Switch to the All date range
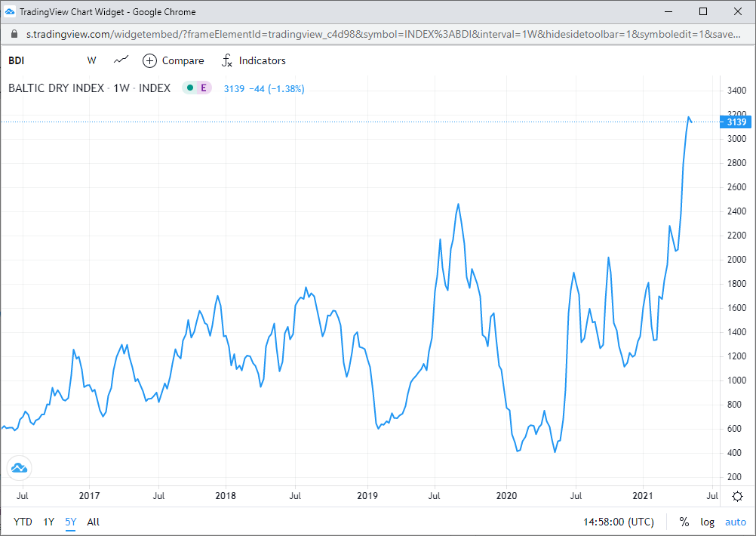 click(x=93, y=522)
